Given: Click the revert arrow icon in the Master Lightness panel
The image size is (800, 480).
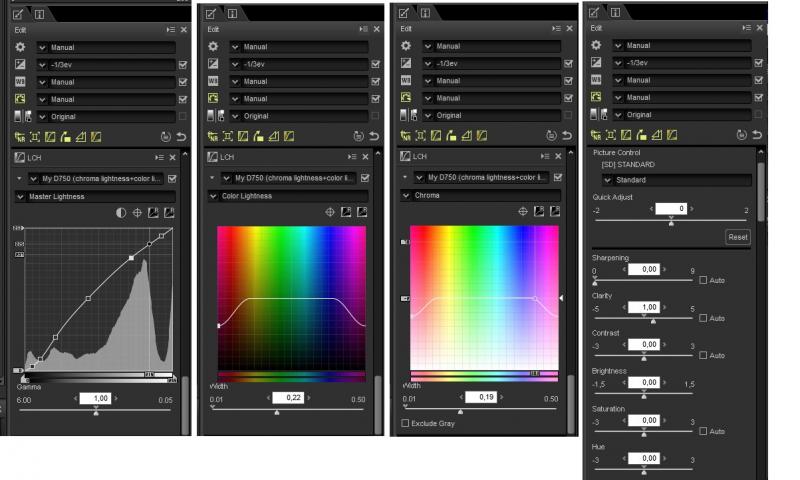Looking at the screenshot, I should [x=181, y=137].
